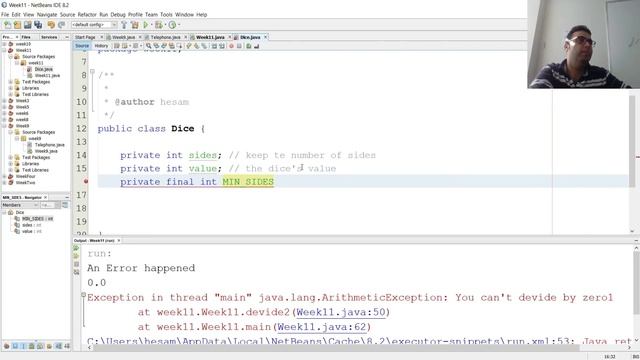Click the Stop Macro Recording icon
640x360 pixels.
tap(239, 46)
